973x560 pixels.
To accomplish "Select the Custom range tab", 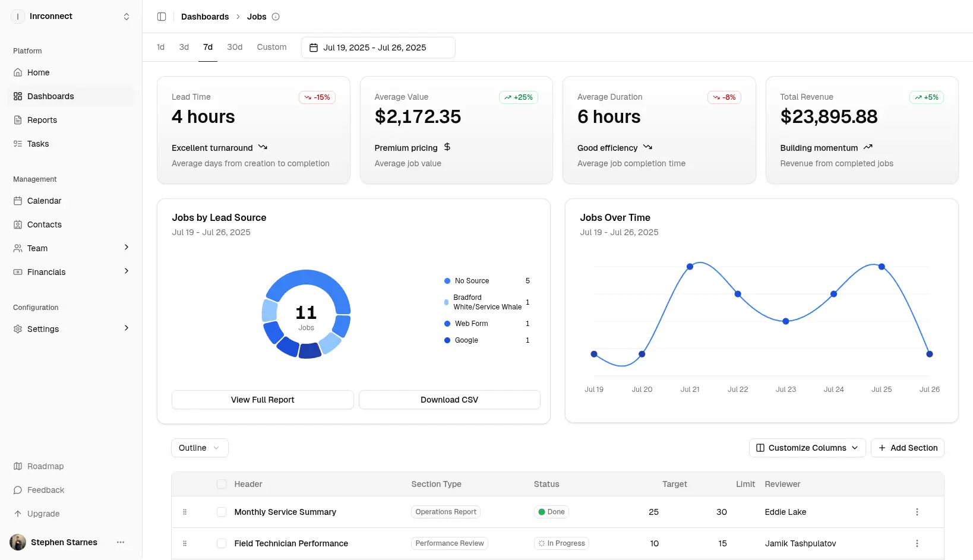I will [x=271, y=47].
